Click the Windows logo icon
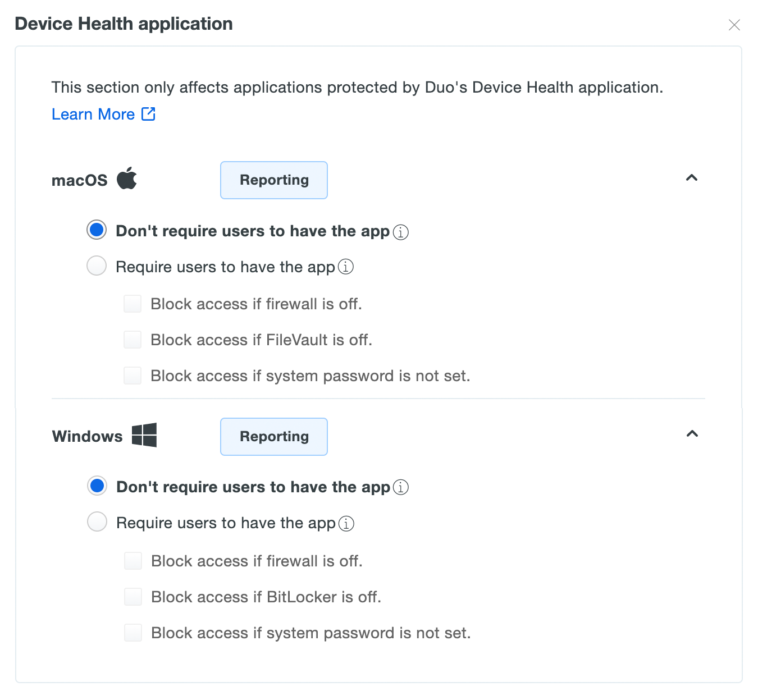The width and height of the screenshot is (758, 700). coord(145,435)
